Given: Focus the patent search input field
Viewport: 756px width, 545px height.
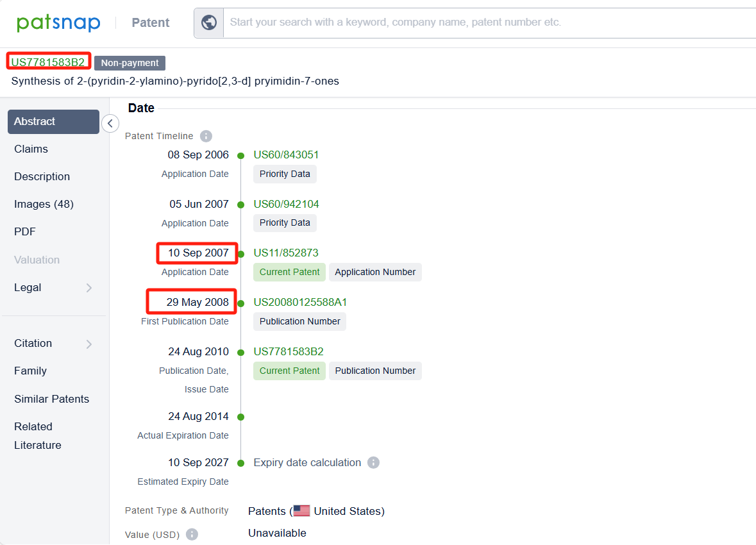Looking at the screenshot, I should tap(487, 22).
